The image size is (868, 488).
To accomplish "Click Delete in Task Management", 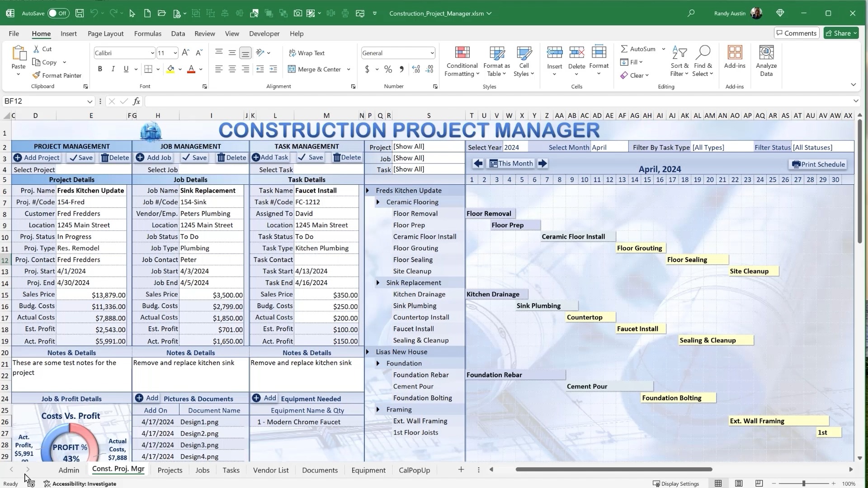I will (x=347, y=157).
